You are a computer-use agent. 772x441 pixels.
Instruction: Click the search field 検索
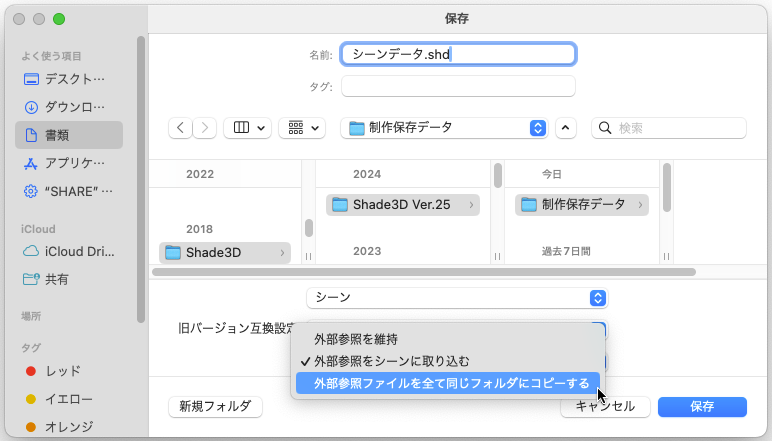[669, 128]
